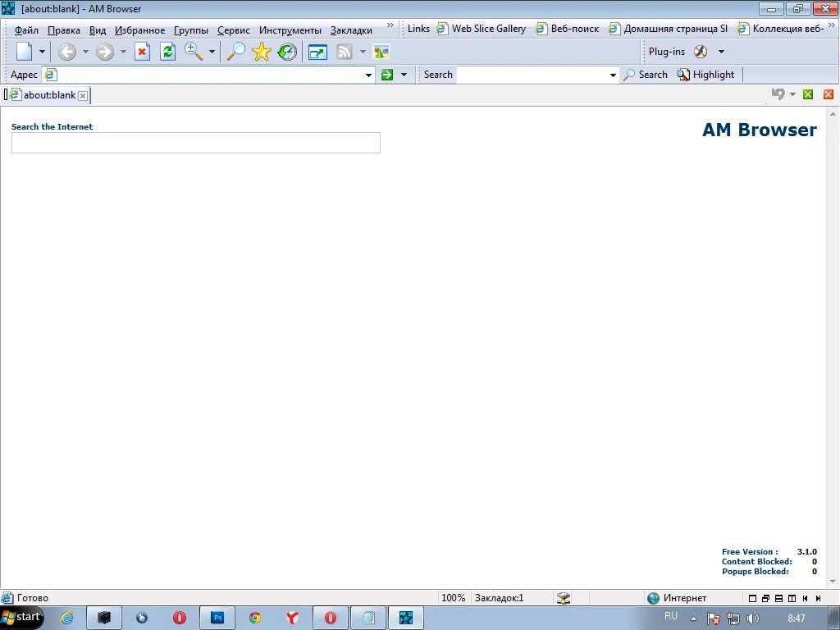Open the Правка menu
840x630 pixels.
[64, 30]
